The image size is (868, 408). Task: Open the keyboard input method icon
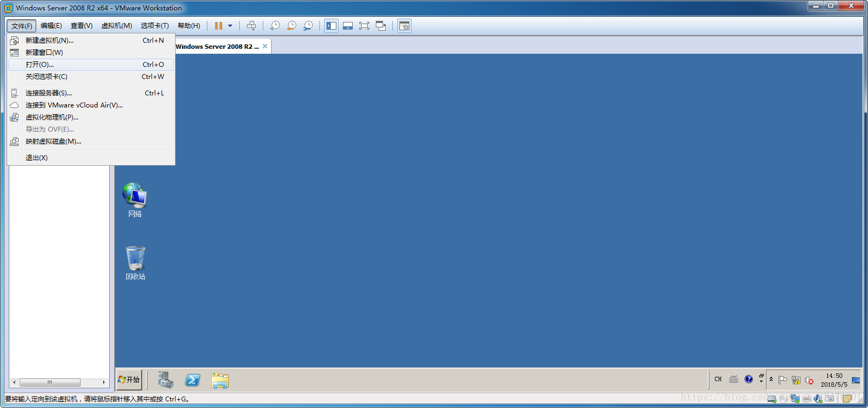734,379
